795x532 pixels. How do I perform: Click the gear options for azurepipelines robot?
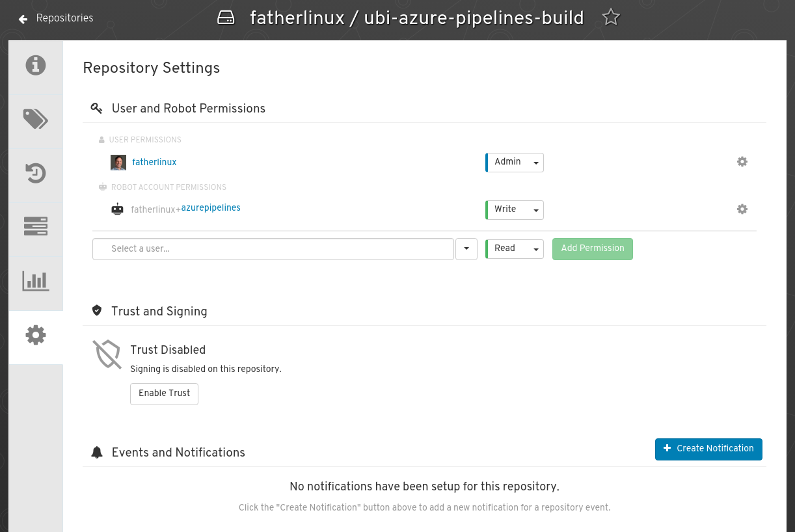[x=742, y=209]
